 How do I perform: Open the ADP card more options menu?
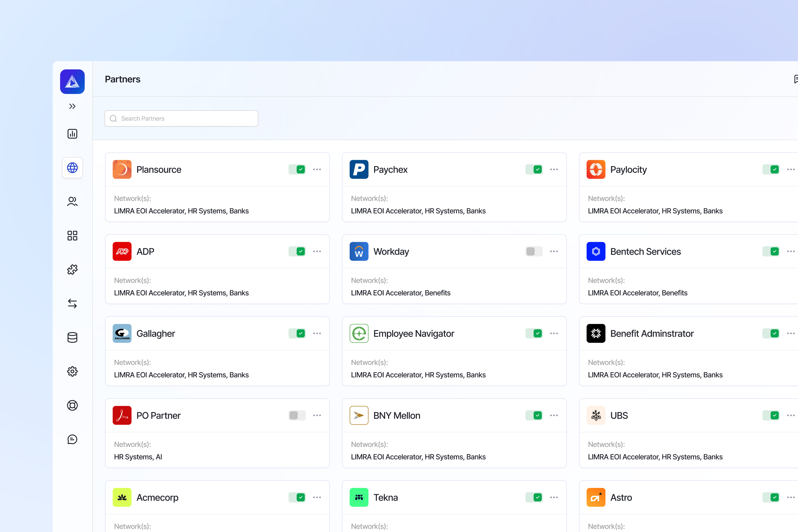click(x=317, y=252)
